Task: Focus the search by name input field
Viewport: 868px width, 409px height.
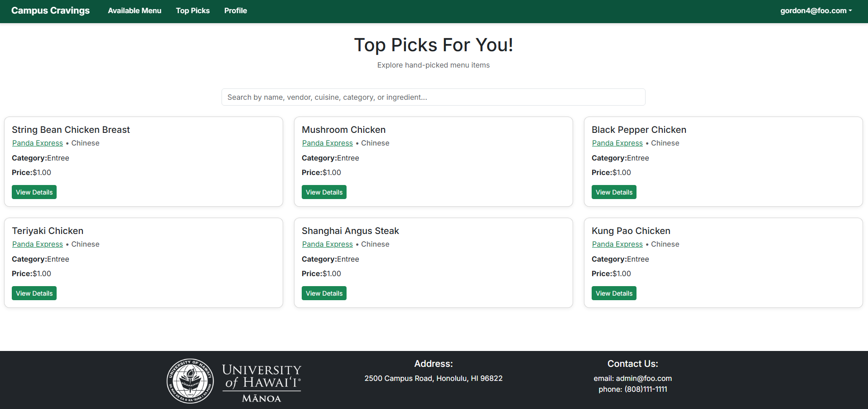Action: point(433,97)
